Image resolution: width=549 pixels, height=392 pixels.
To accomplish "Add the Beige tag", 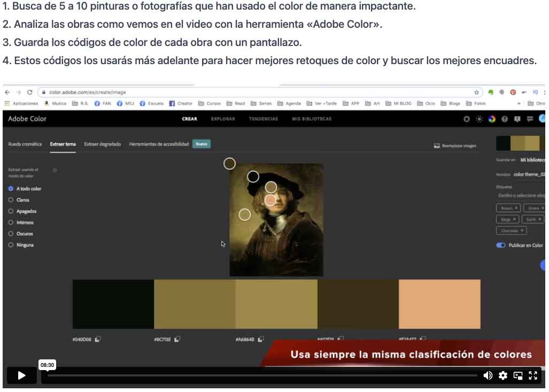I will (x=507, y=219).
